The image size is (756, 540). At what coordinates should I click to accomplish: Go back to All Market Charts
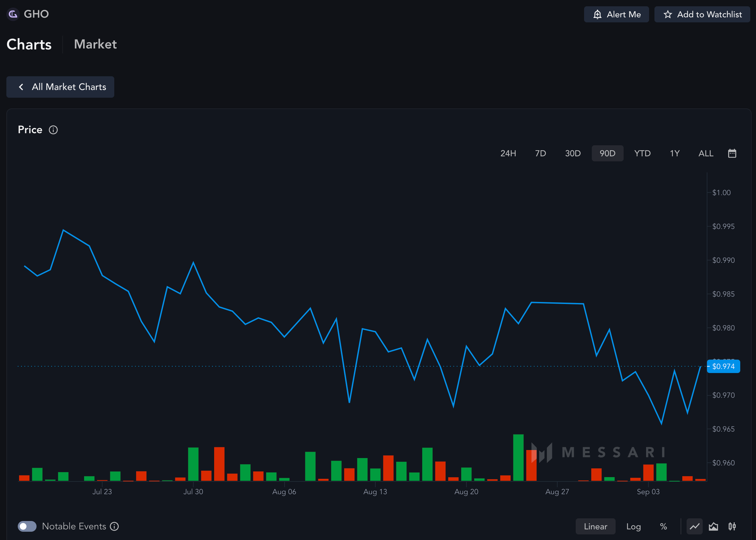[60, 87]
